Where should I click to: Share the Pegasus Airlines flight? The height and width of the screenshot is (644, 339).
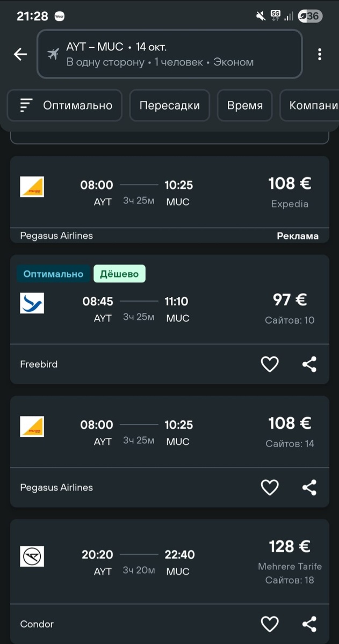(309, 487)
